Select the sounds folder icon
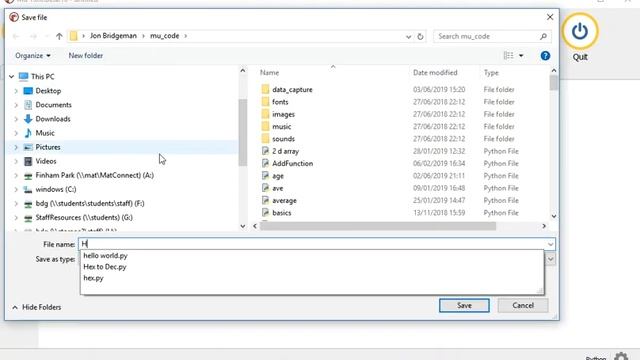The image size is (640, 360). pyautogui.click(x=265, y=139)
